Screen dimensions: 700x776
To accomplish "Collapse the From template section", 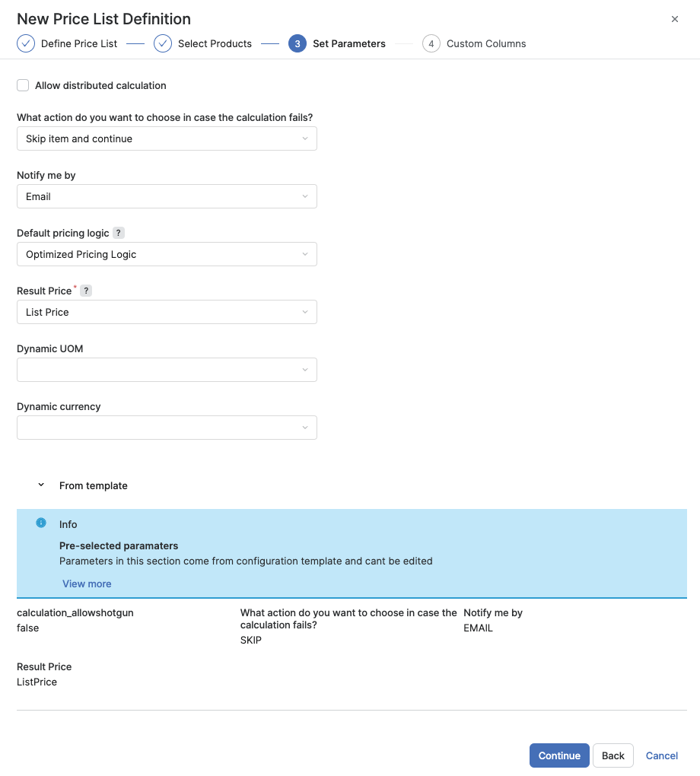I will tap(40, 485).
